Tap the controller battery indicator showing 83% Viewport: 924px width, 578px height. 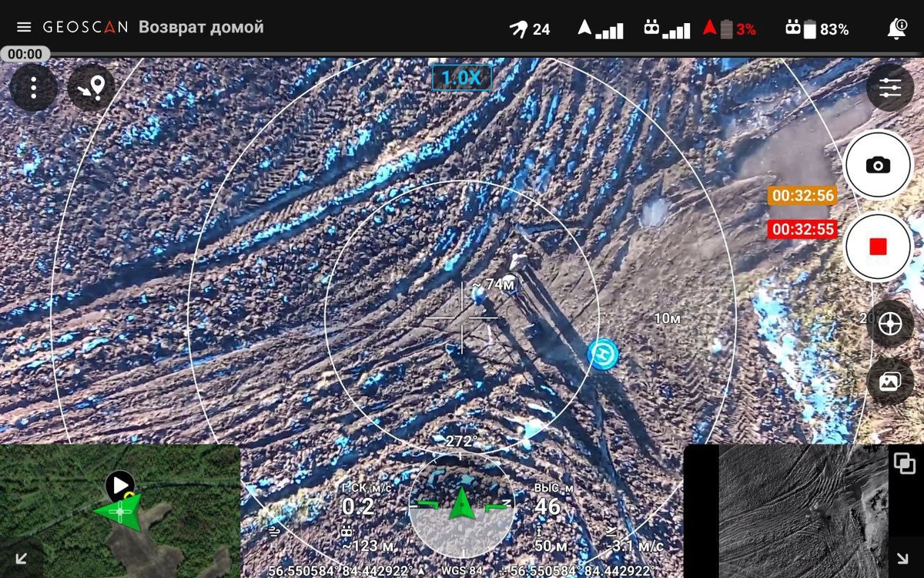[817, 29]
